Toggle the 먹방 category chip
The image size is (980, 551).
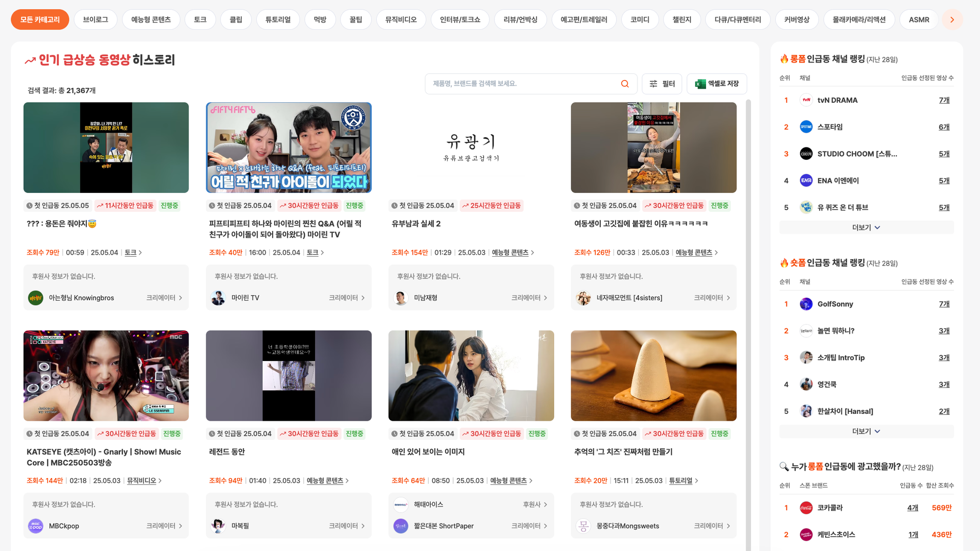320,20
